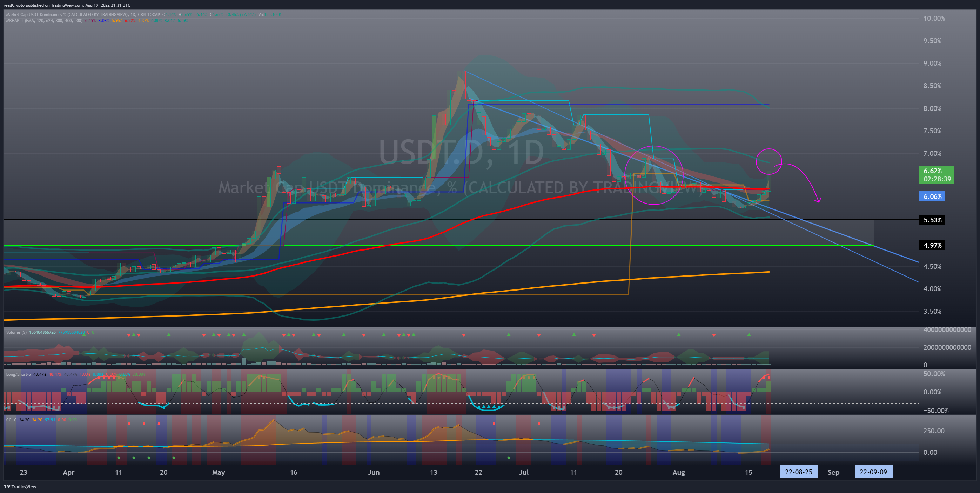Click the 8.50% price scale tick

932,86
